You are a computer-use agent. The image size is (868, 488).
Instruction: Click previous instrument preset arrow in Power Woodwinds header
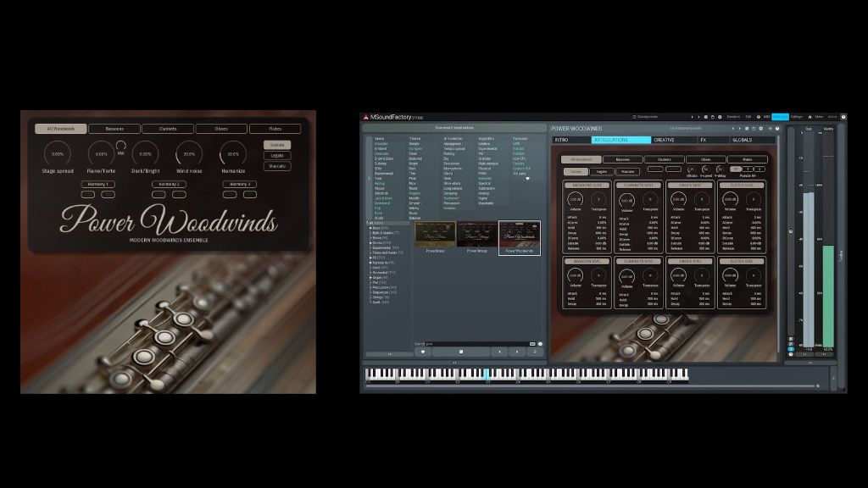tap(733, 129)
